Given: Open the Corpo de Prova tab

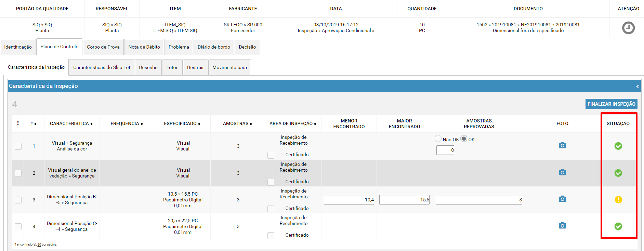Looking at the screenshot, I should coord(103,47).
